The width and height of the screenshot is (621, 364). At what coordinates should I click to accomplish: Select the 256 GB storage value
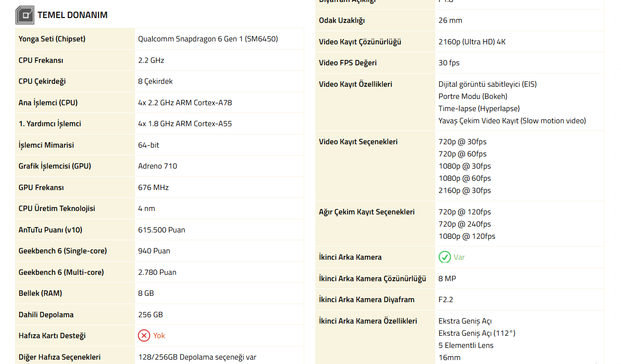coord(151,315)
